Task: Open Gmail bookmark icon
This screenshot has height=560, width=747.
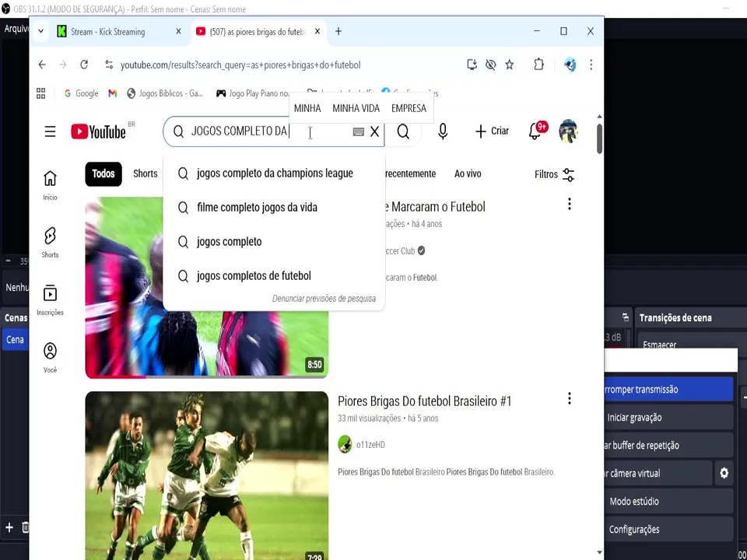Action: click(112, 93)
